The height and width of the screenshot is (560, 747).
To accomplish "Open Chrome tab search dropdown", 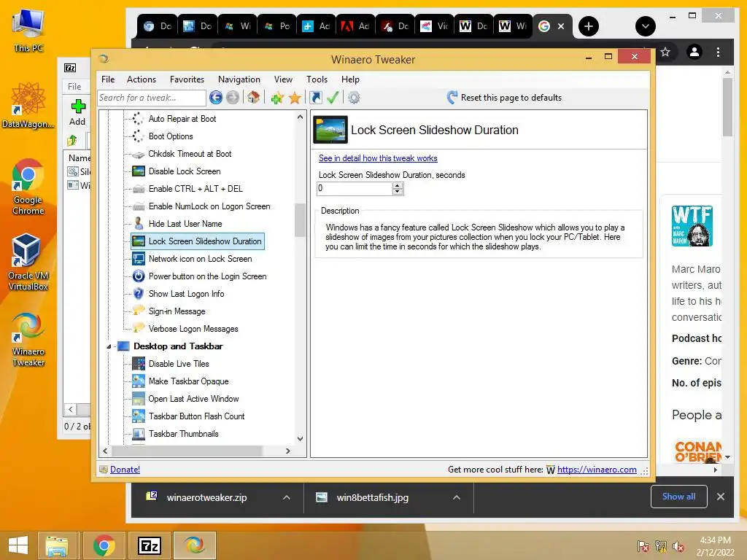I will pyautogui.click(x=646, y=26).
